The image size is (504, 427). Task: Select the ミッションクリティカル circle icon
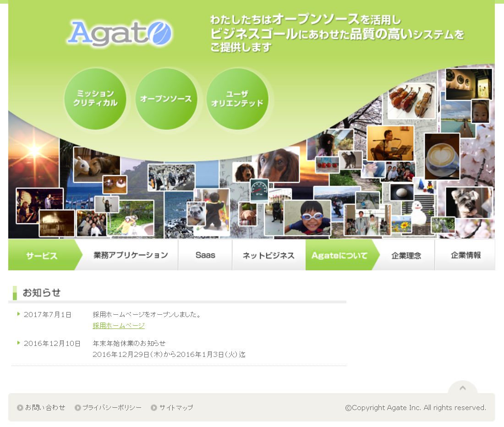coord(95,99)
